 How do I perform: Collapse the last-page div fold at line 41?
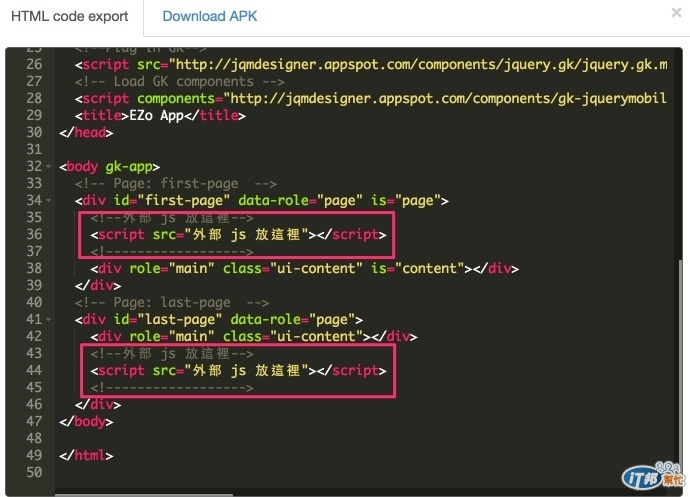coord(48,319)
